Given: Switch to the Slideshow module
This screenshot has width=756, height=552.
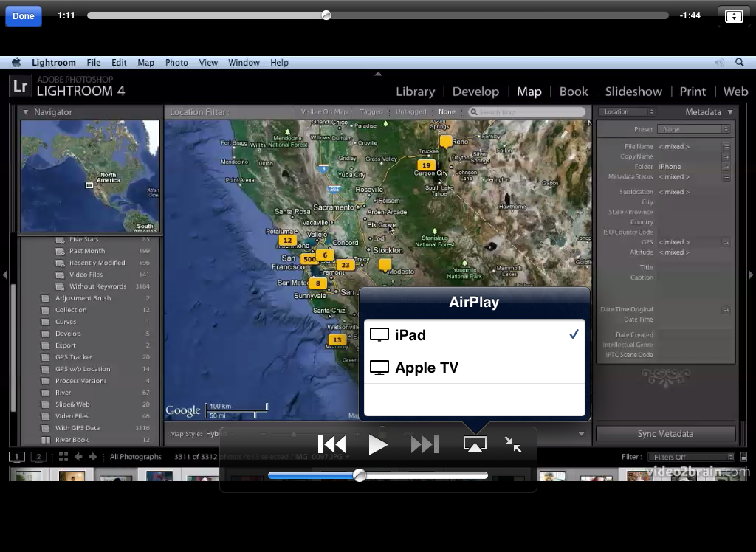Looking at the screenshot, I should 633,92.
